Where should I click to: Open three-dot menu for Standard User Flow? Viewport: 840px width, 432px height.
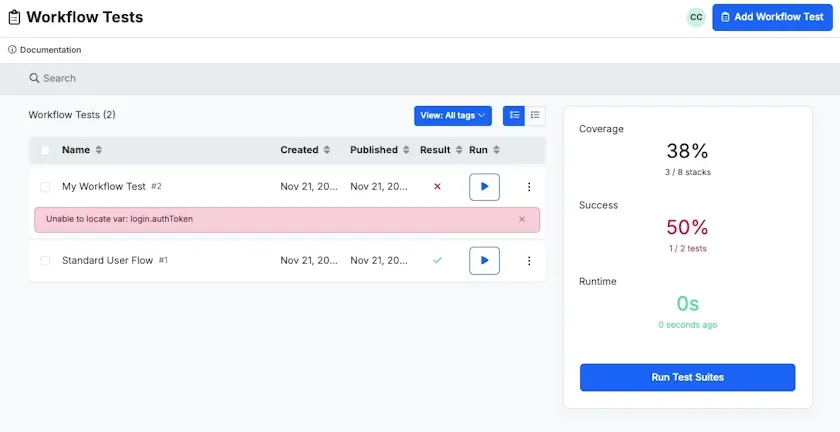point(529,260)
